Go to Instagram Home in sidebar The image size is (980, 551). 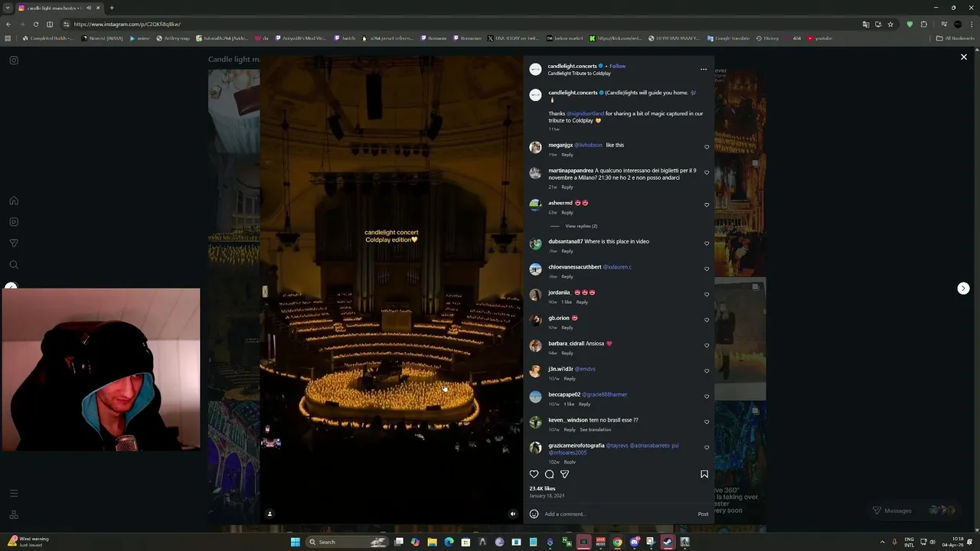pyautogui.click(x=14, y=201)
